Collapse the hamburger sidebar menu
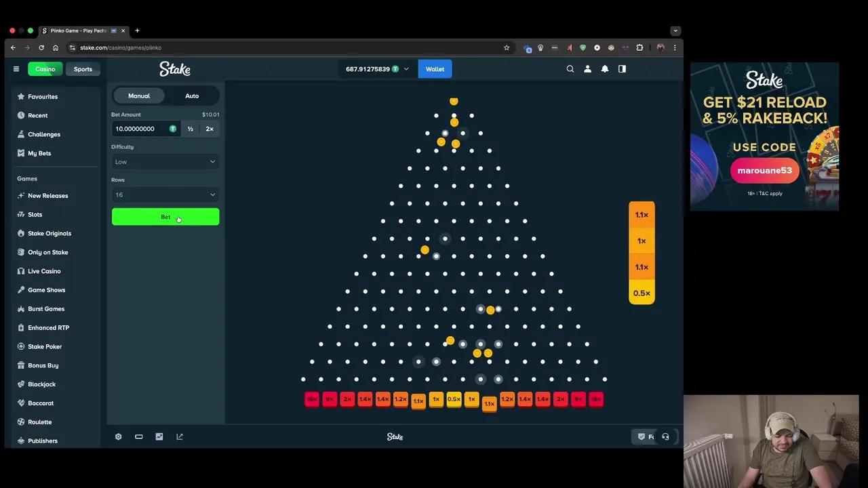 pos(16,69)
